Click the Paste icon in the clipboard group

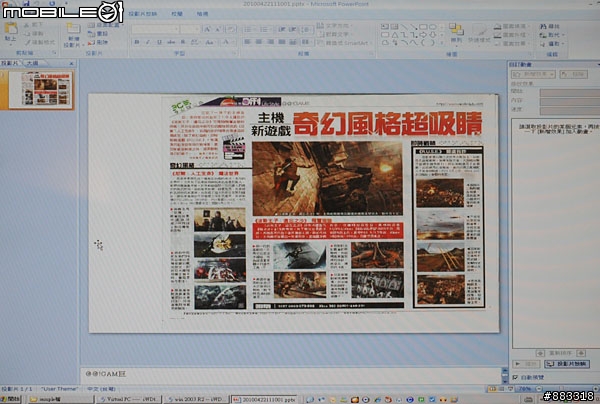[x=11, y=29]
